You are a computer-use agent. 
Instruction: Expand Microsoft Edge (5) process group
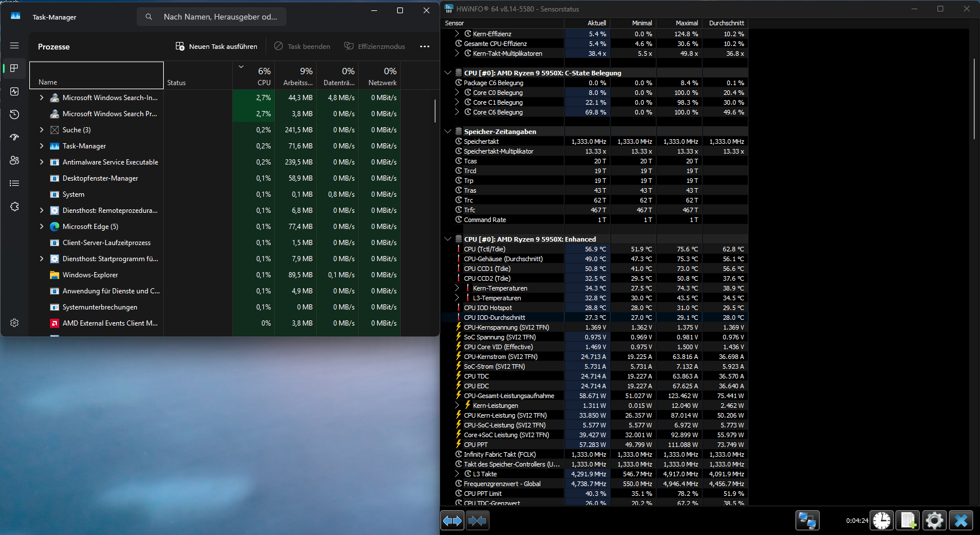tap(41, 227)
